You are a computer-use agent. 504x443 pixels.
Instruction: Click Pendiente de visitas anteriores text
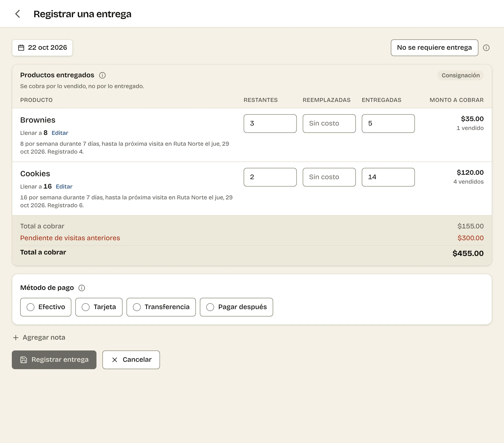(70, 238)
